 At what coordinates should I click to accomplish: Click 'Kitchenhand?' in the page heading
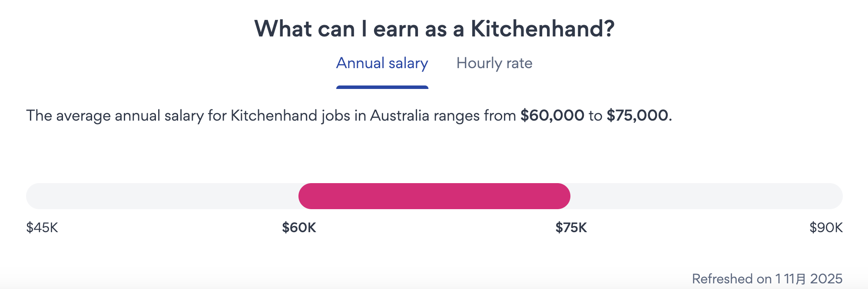pos(543,29)
